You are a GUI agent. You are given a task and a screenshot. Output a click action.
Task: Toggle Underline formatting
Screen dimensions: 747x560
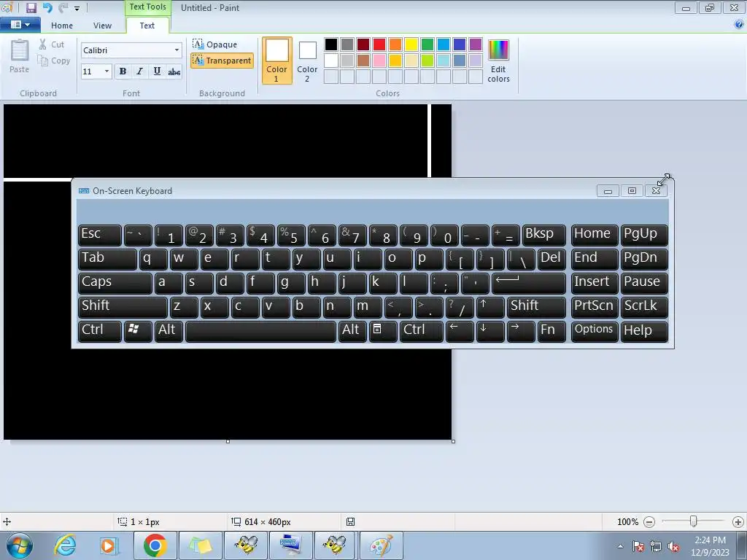157,71
